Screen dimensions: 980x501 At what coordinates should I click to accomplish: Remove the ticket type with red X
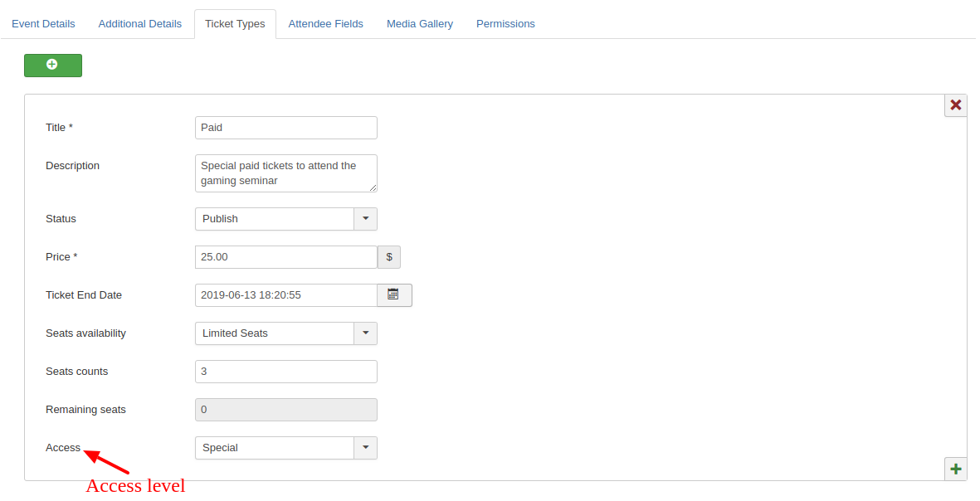click(956, 105)
